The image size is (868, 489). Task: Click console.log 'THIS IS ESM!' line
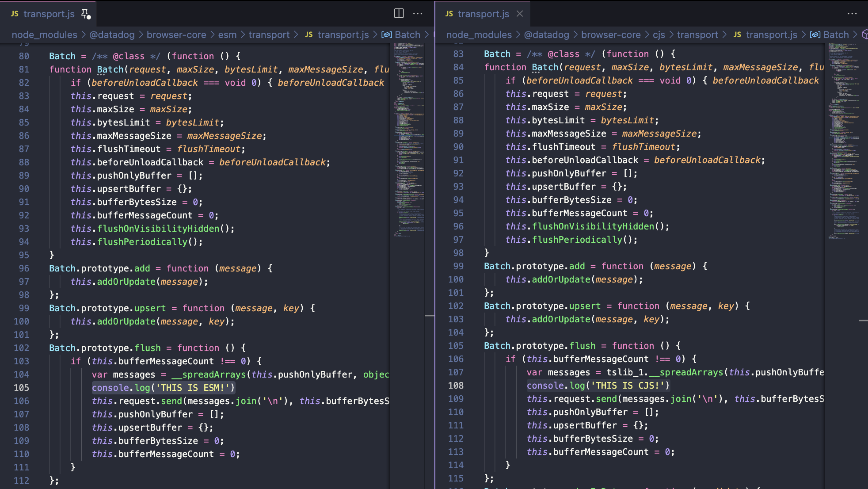click(x=163, y=388)
